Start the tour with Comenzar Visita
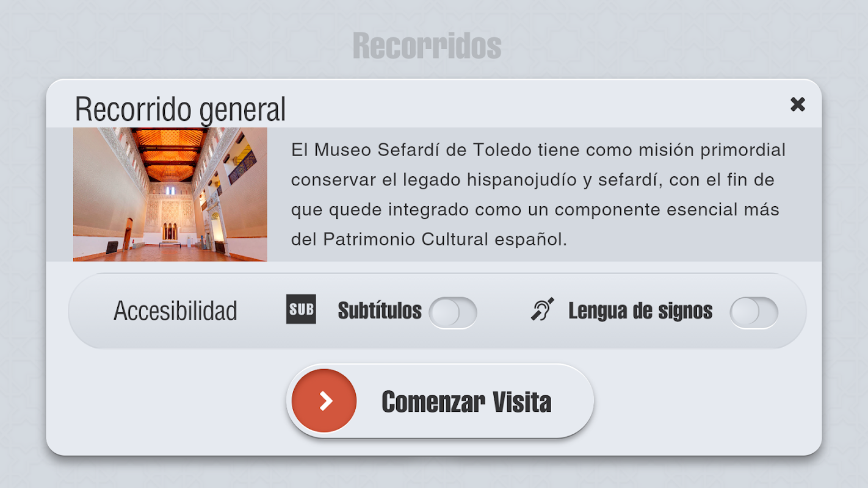Screen dimensions: 868x488 [x=440, y=401]
